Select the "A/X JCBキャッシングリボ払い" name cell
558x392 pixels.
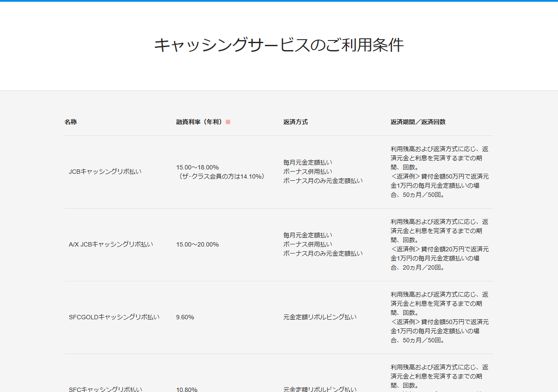tap(111, 244)
